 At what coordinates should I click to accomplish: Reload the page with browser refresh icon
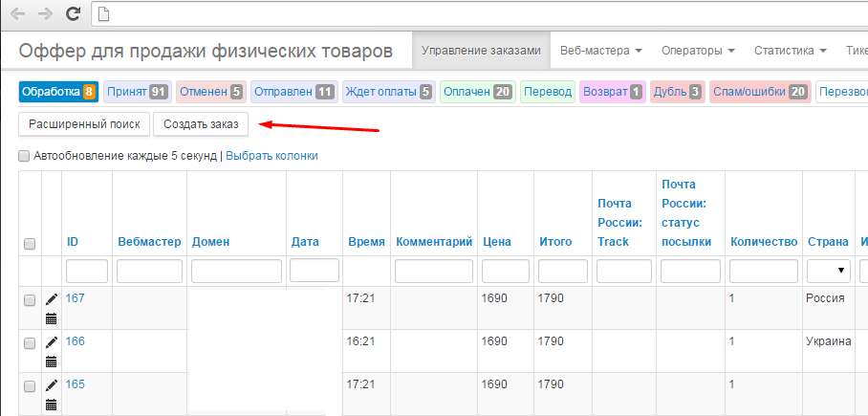(x=73, y=14)
